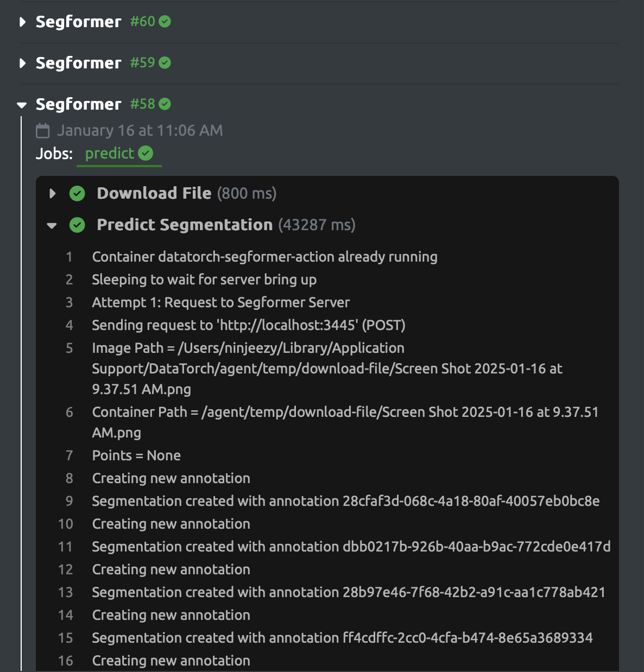Click the checkmark next to Predict Segmentation

[77, 225]
